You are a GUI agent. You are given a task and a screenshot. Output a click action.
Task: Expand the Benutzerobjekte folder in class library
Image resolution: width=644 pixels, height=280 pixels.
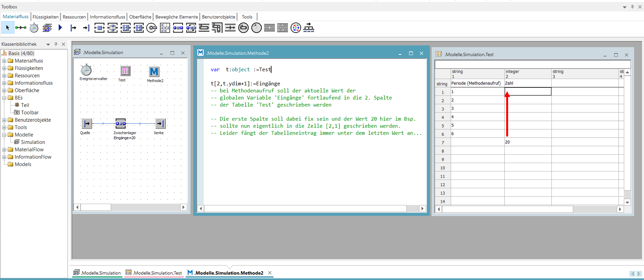point(4,120)
